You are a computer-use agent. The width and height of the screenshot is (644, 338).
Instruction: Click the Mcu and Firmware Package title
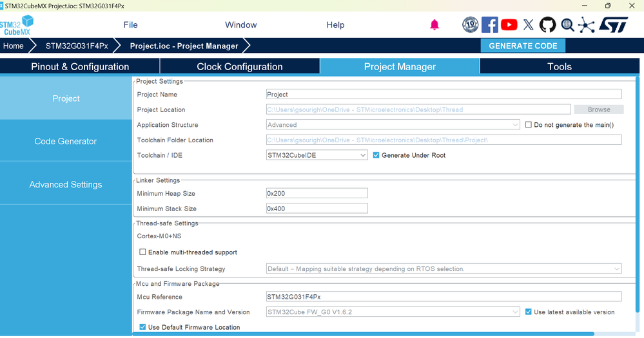[177, 283]
